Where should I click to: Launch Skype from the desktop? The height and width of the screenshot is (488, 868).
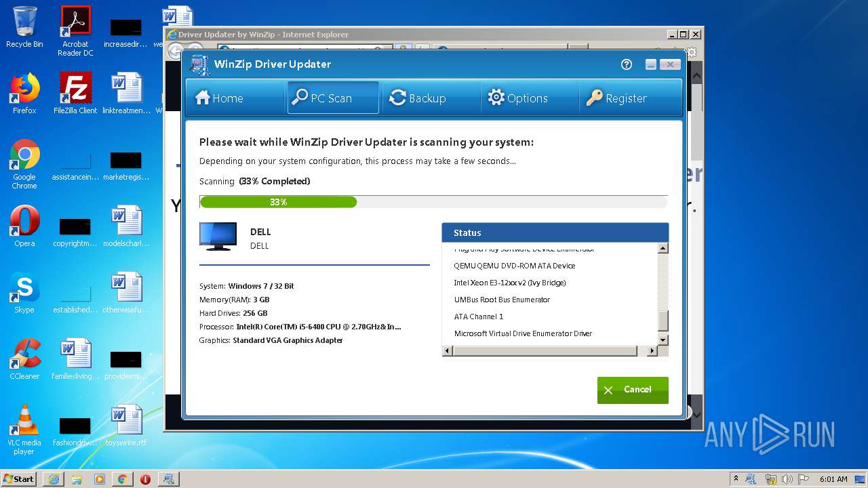coord(24,293)
